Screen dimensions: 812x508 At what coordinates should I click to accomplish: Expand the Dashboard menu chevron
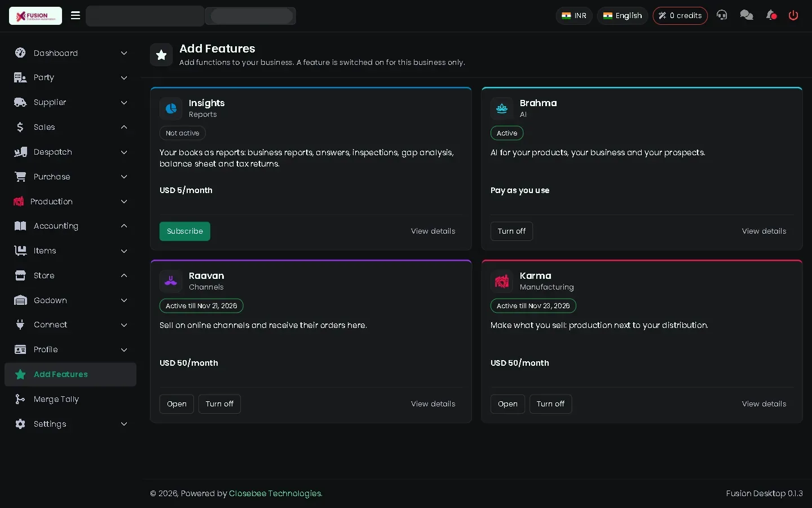pyautogui.click(x=124, y=53)
